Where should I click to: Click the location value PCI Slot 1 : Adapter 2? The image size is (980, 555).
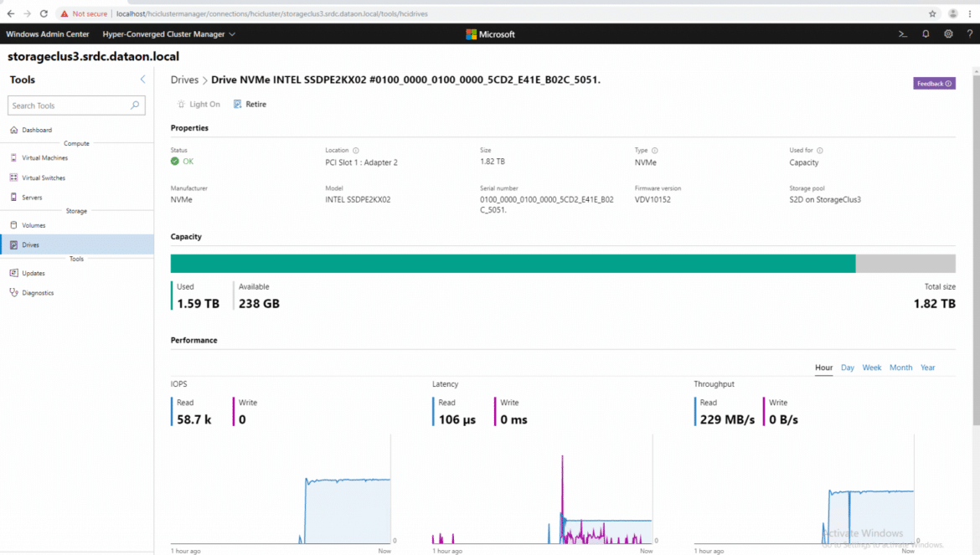pyautogui.click(x=361, y=162)
